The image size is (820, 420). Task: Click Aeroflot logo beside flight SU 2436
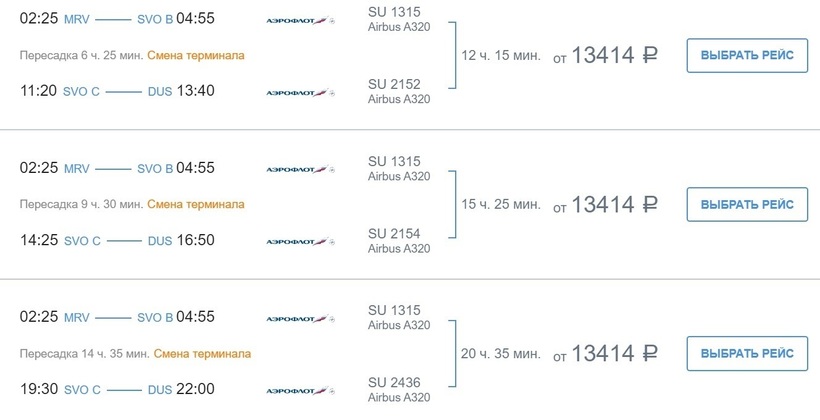pyautogui.click(x=300, y=390)
